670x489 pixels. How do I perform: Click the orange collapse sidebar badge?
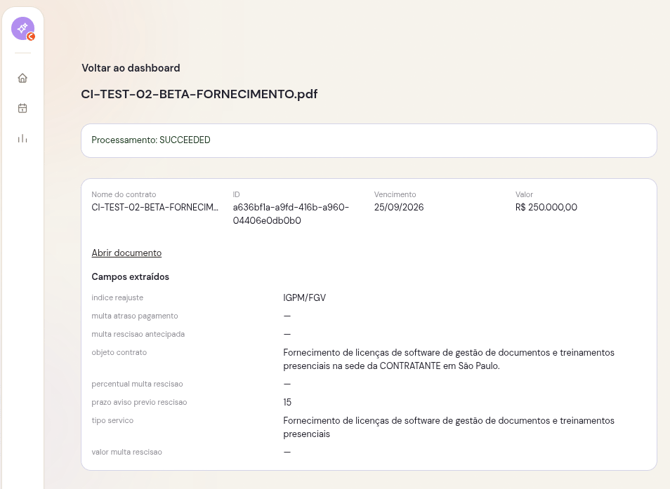[31, 37]
